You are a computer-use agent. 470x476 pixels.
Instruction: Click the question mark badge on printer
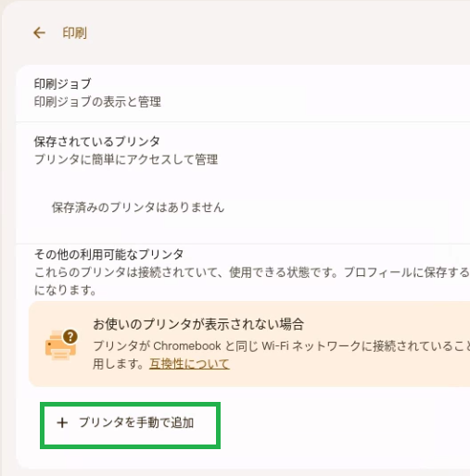70,336
